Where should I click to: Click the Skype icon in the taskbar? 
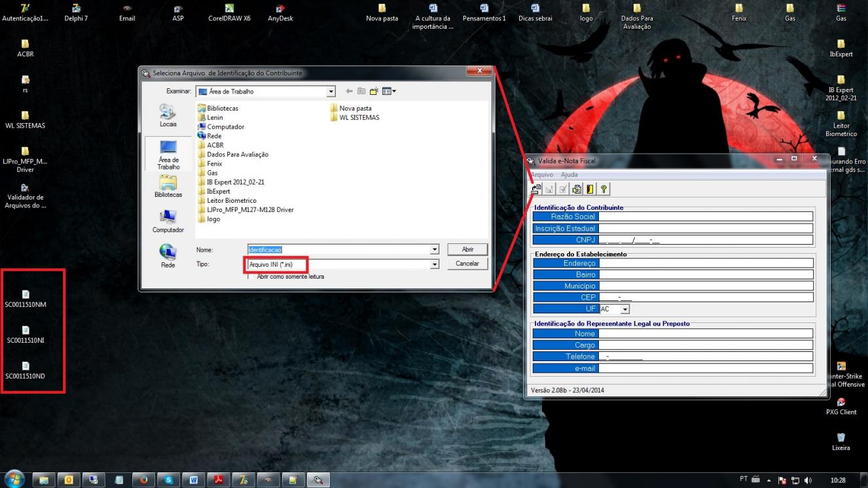click(x=168, y=479)
